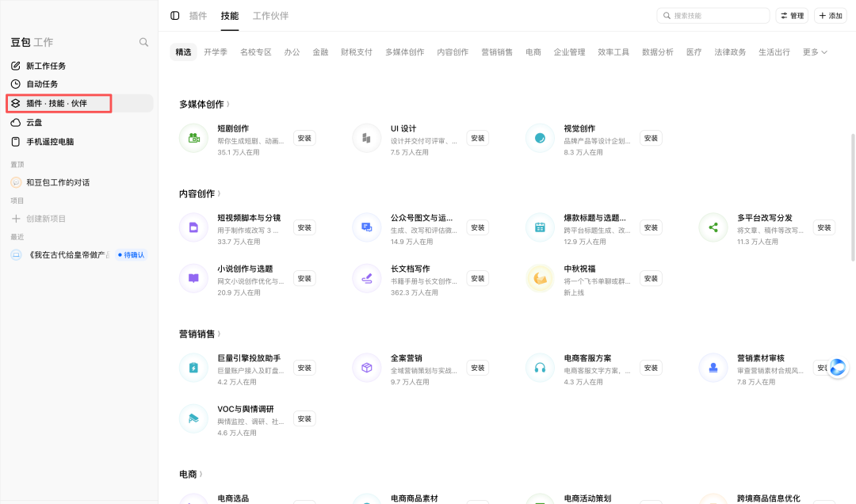Open 视觉创作 skill icon
856x504 pixels.
pyautogui.click(x=540, y=138)
